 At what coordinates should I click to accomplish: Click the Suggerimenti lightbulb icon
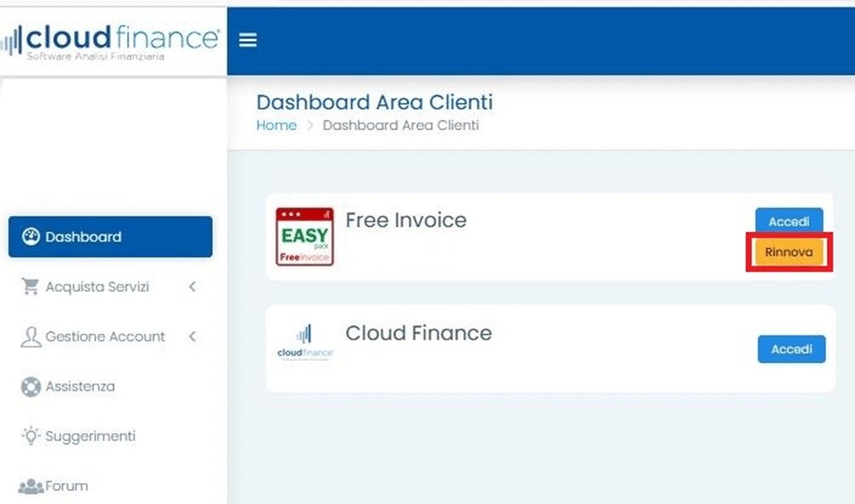(x=31, y=436)
